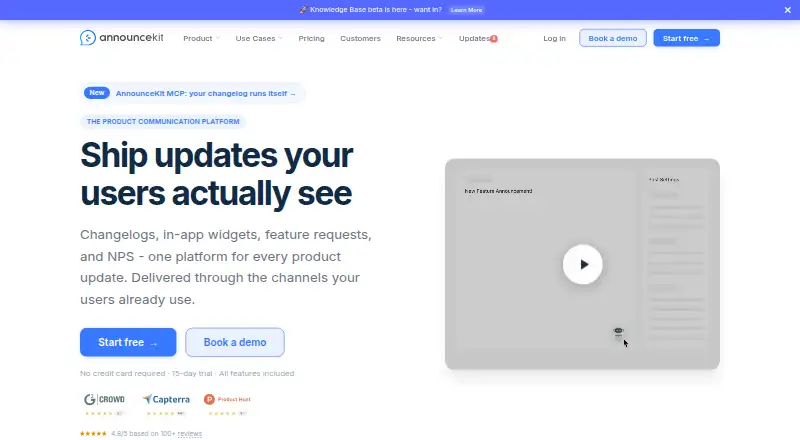This screenshot has width=800, height=440.
Task: Click the AnnounceKit logo icon
Action: click(88, 38)
